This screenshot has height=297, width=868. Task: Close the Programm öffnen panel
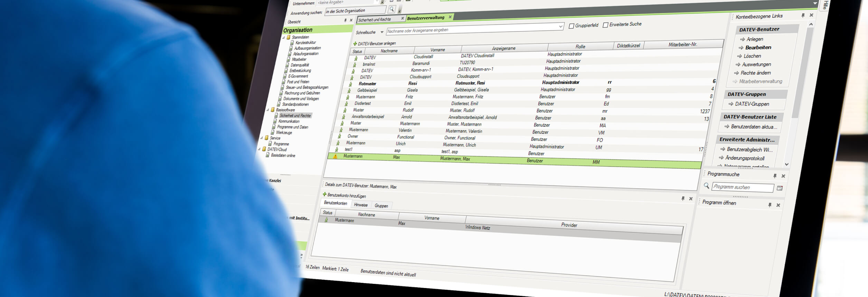pyautogui.click(x=778, y=205)
